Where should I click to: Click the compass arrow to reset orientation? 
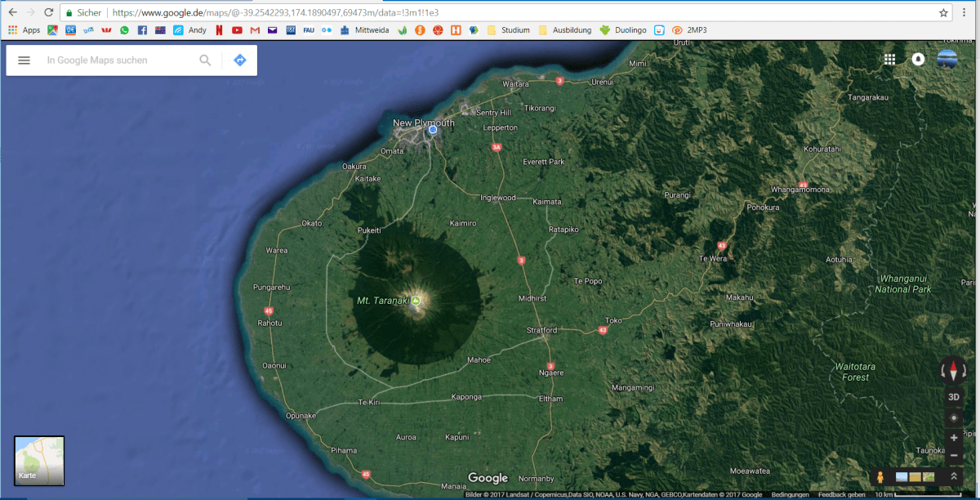[x=953, y=372]
